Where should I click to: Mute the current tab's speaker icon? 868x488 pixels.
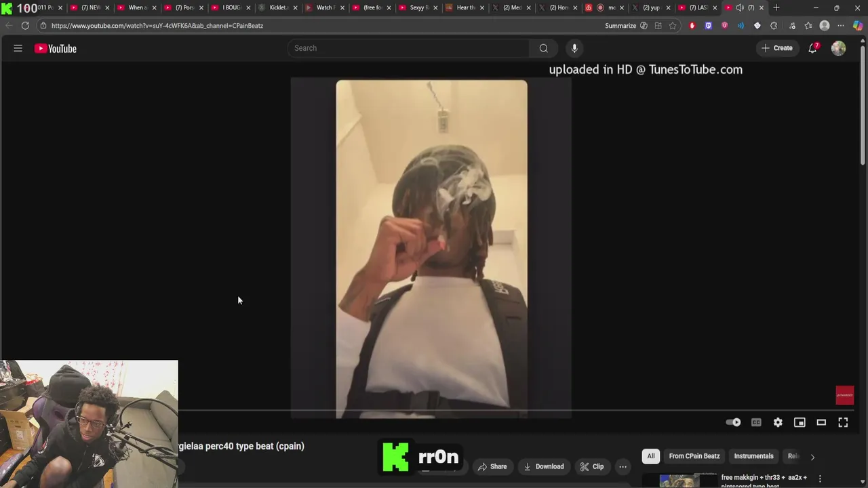click(740, 7)
